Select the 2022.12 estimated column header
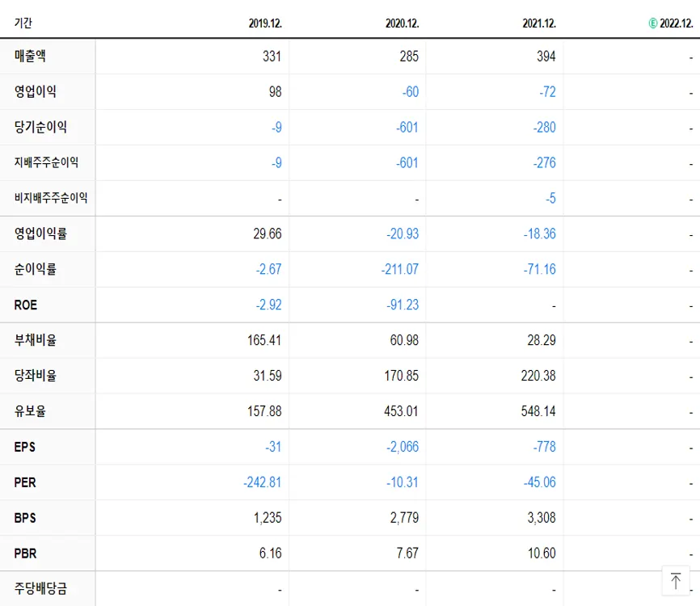The image size is (700, 606). click(677, 23)
